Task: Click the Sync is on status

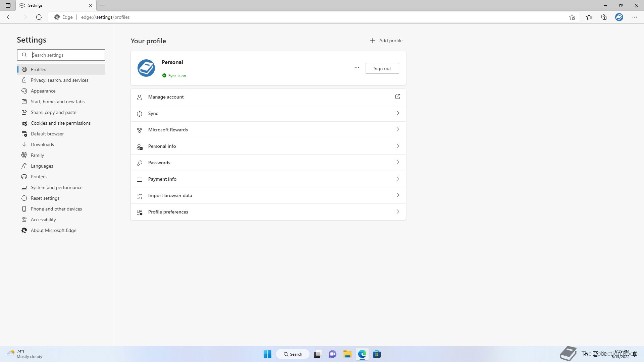Action: [174, 76]
